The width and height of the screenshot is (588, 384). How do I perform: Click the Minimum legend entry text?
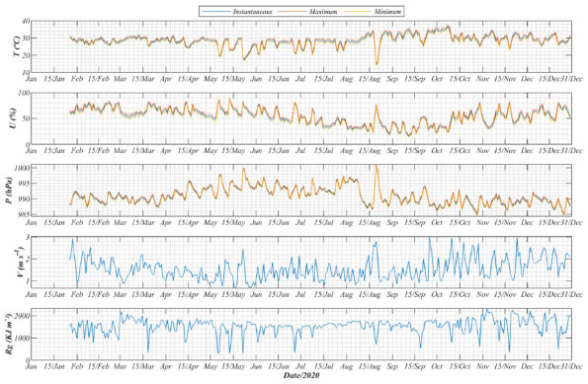point(387,12)
